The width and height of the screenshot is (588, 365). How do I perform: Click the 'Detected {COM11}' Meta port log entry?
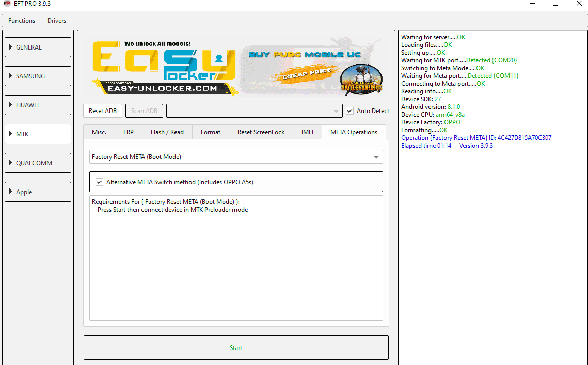pos(493,76)
